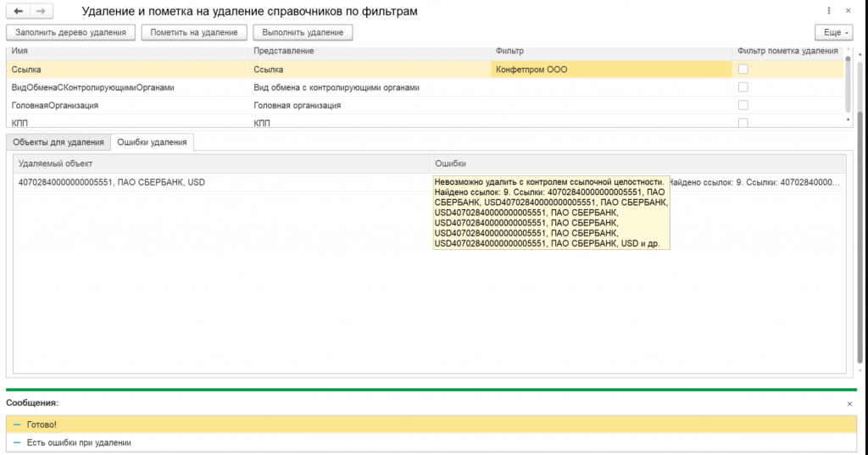Go forward using the right arrow
868x455 pixels.
[41, 12]
